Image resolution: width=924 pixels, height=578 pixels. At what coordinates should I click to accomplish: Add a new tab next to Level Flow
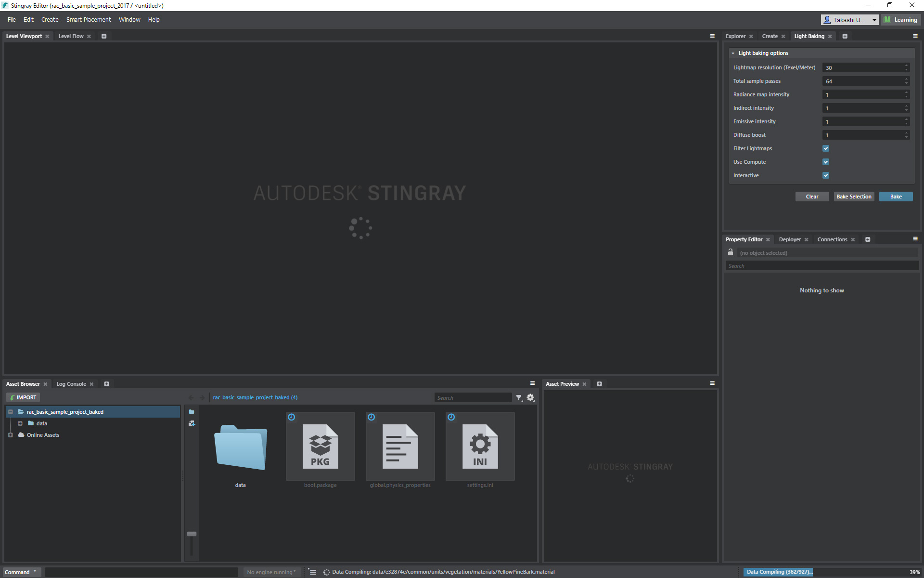(104, 36)
